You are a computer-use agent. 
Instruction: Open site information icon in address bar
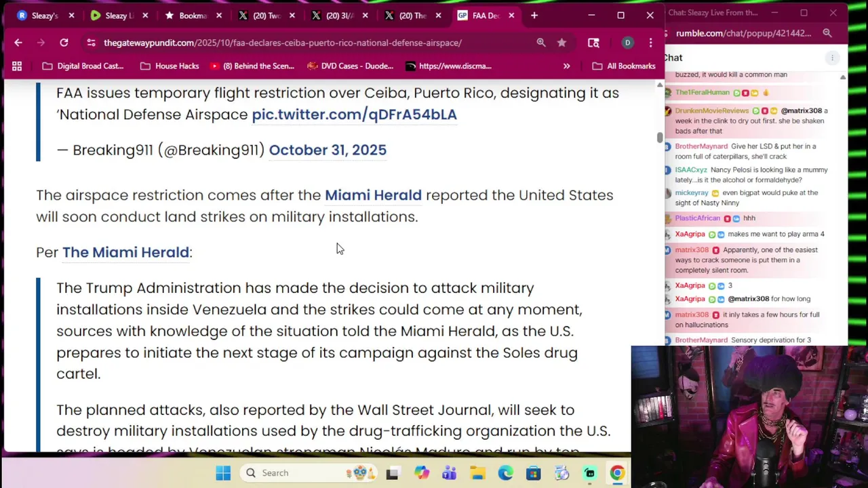[91, 43]
